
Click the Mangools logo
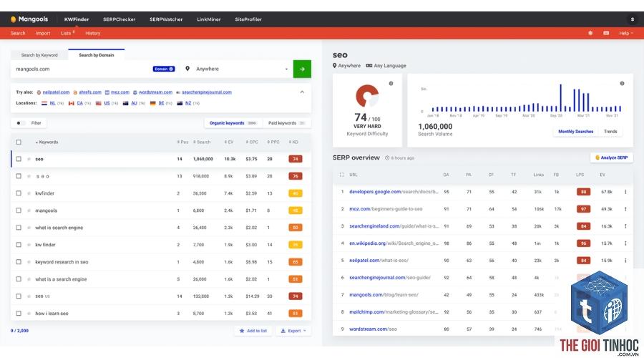tap(29, 19)
